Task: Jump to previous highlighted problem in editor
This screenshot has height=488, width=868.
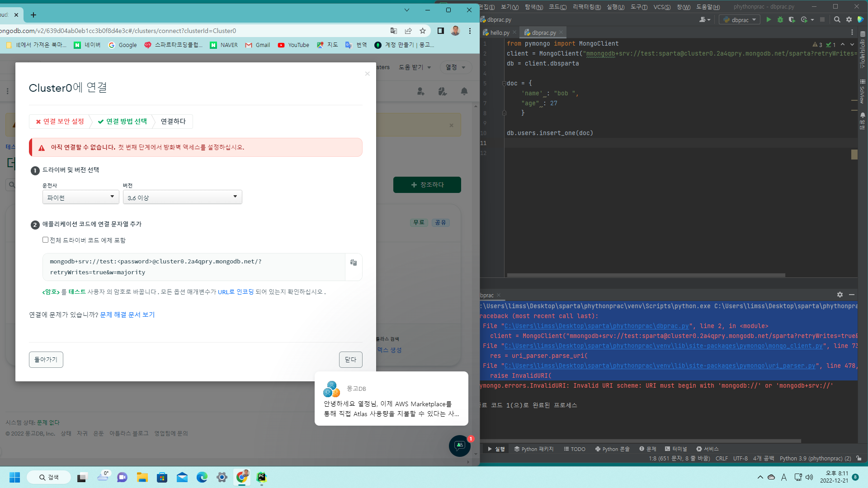Action: pyautogui.click(x=843, y=44)
